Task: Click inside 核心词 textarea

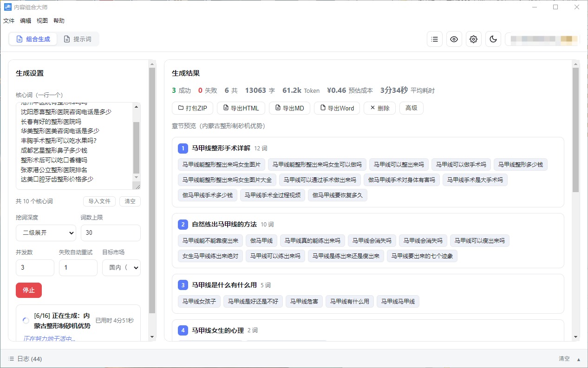Action: pos(74,146)
